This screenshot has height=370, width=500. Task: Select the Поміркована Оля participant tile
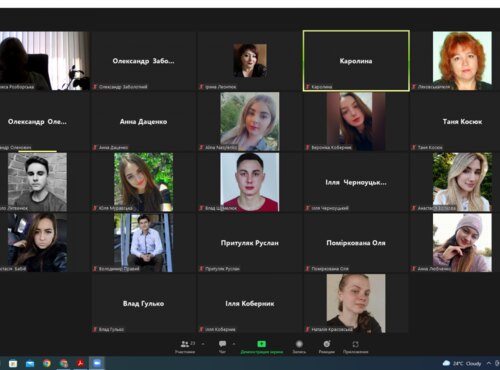pos(356,243)
